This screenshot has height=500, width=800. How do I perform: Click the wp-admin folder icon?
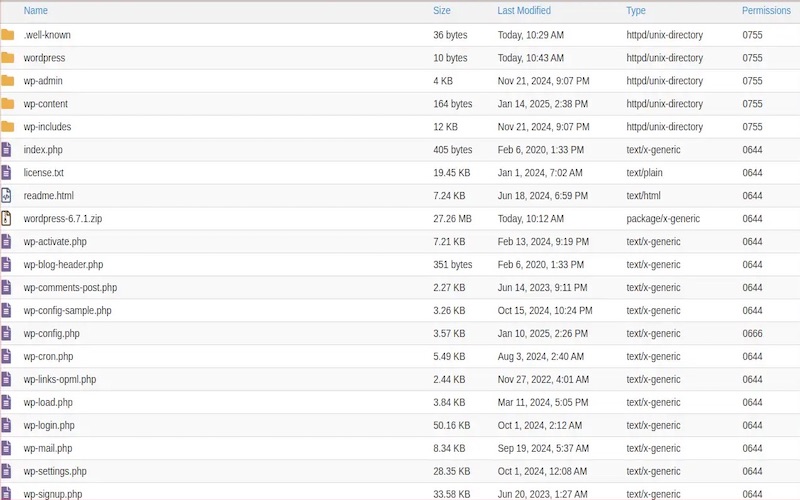click(x=8, y=81)
